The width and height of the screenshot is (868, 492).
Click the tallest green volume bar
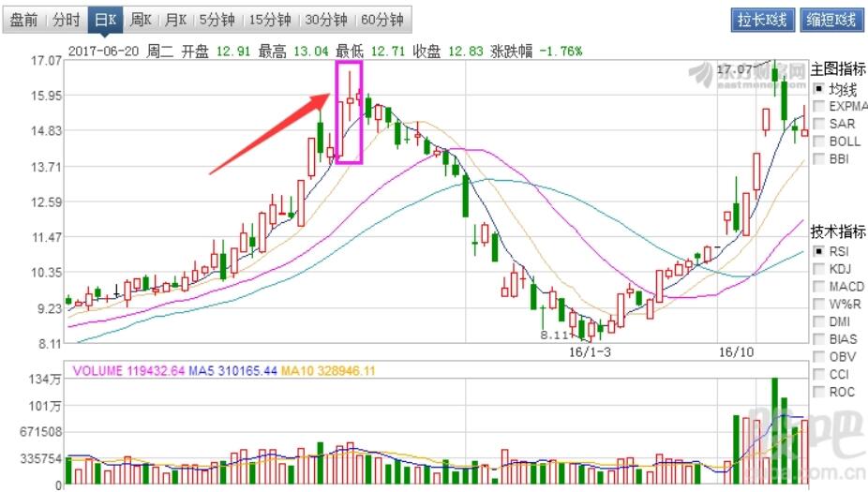pos(774,431)
